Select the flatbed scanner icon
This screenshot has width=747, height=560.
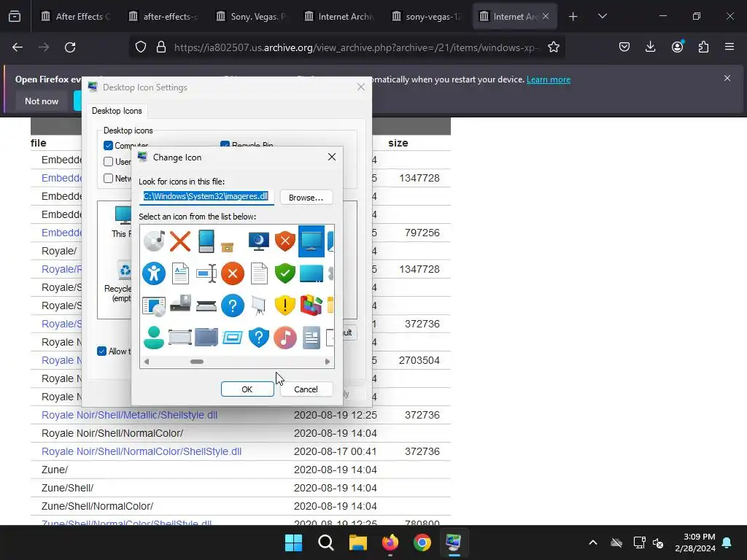coord(206,306)
